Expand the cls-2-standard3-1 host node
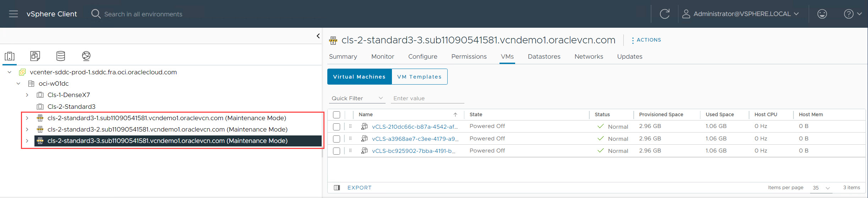The width and height of the screenshot is (868, 198). pos(27,118)
